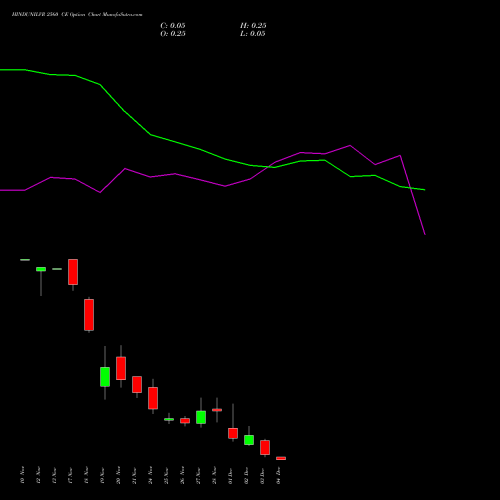Select the red candlestick above 03 Dec

[x=265, y=447]
